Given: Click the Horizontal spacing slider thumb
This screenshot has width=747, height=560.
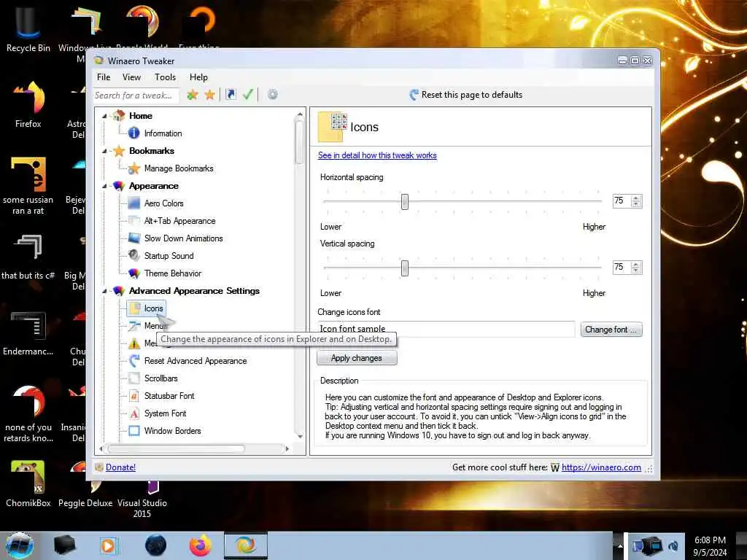Looking at the screenshot, I should tap(404, 202).
